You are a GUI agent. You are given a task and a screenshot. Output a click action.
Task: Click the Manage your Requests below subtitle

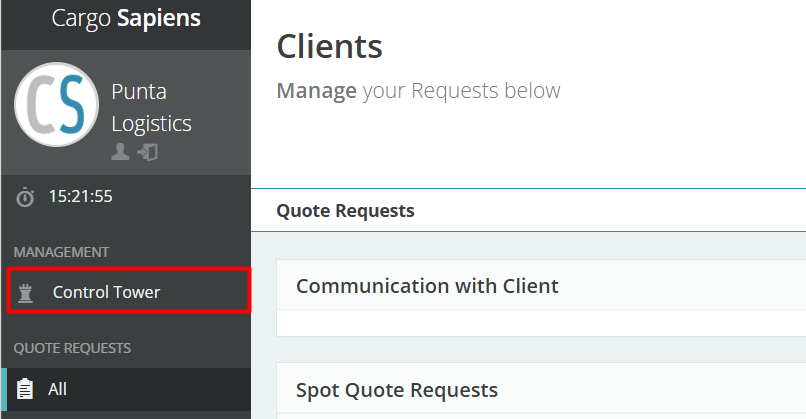coord(418,91)
